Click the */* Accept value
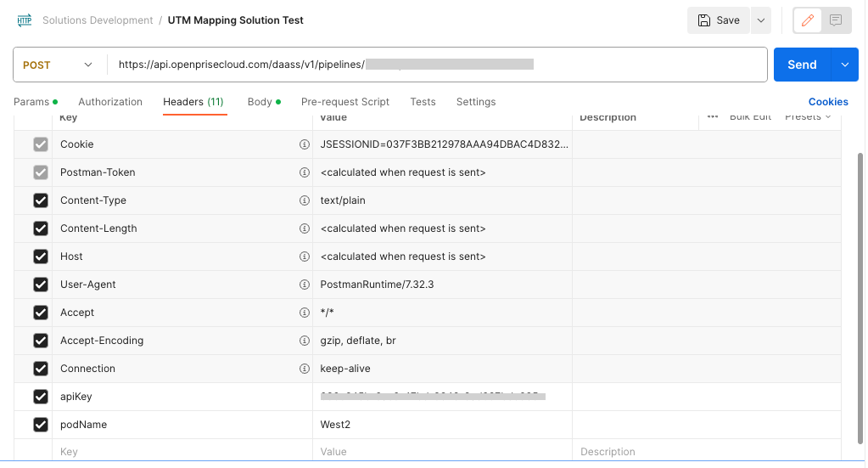Image resolution: width=868 pixels, height=468 pixels. click(x=328, y=313)
